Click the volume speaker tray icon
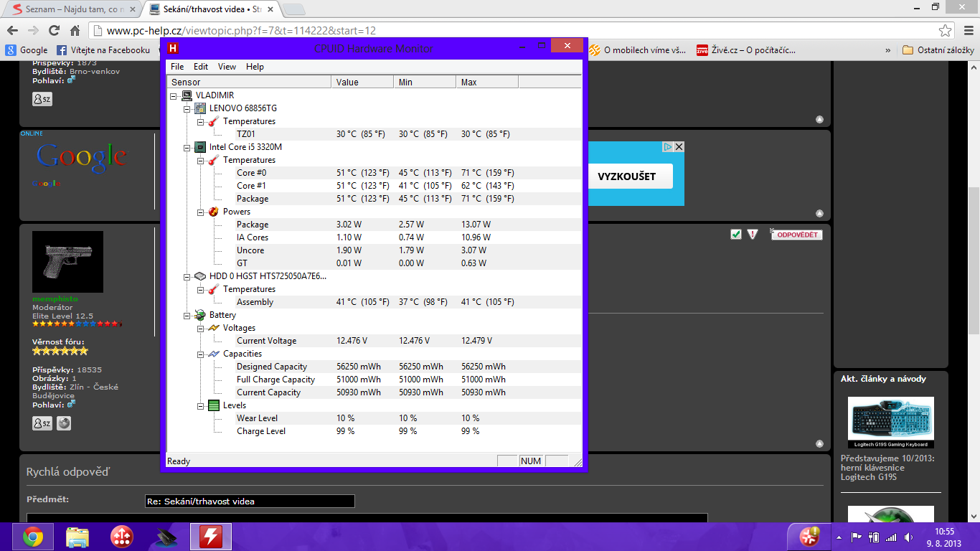 coord(908,537)
